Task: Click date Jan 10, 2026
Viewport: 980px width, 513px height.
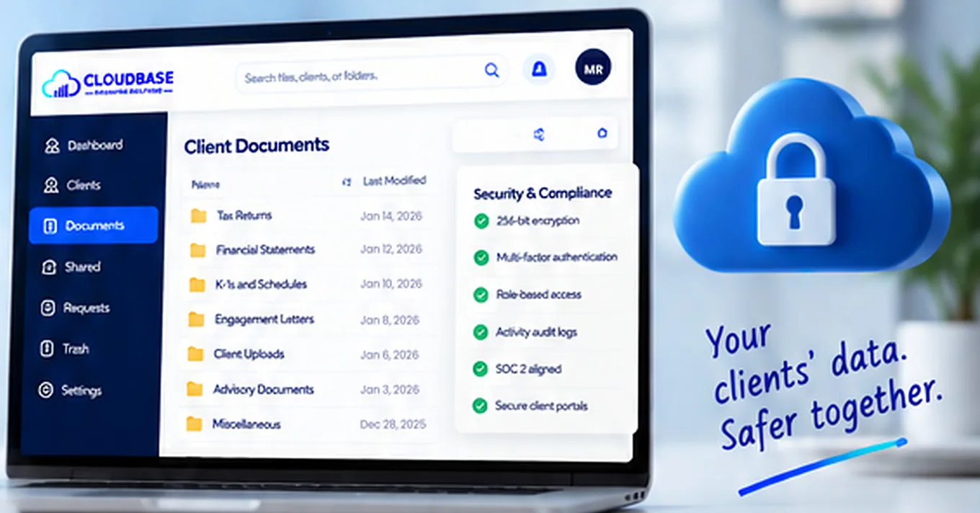Action: tap(391, 285)
